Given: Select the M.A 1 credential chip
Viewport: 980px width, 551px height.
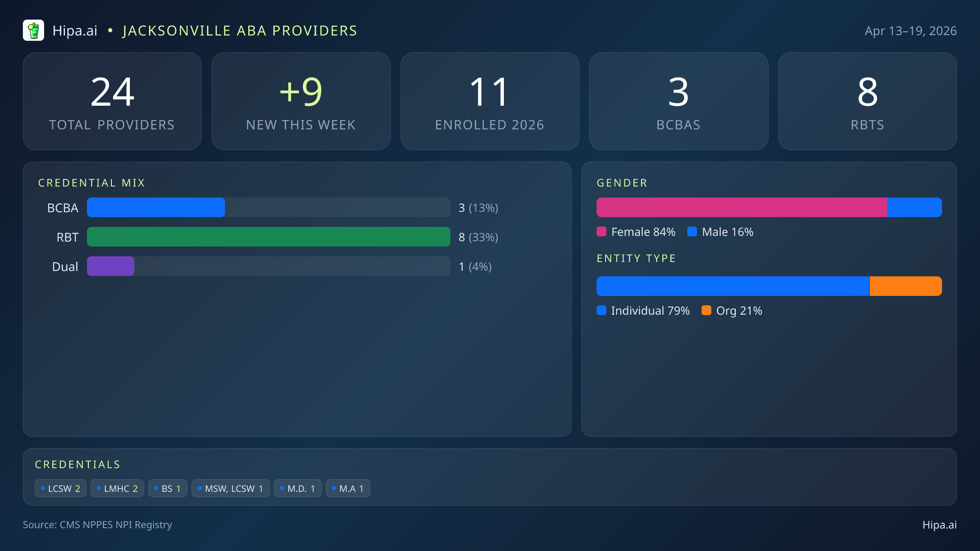Looking at the screenshot, I should point(348,489).
